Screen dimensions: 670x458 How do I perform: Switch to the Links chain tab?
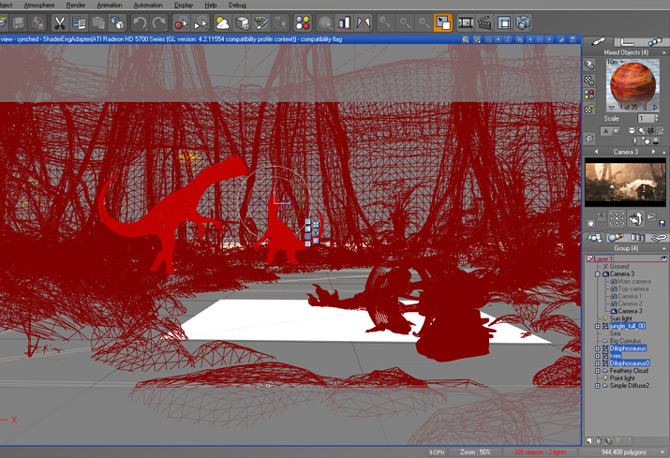[x=658, y=237]
